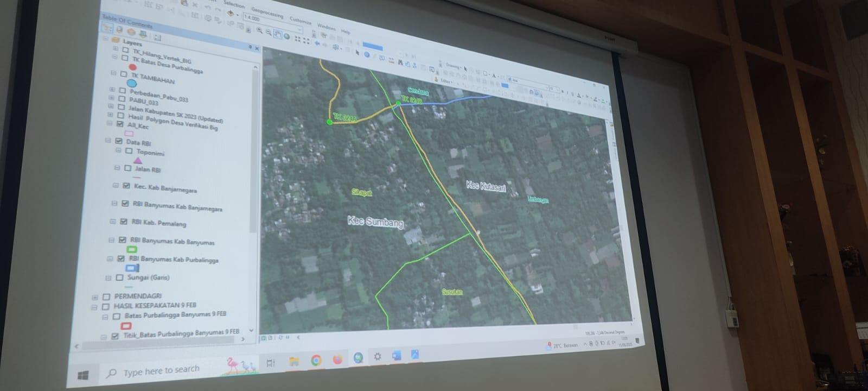Screen dimensions: 868x391
Task: Enable the Toponimi layer checkbox
Action: point(129,152)
